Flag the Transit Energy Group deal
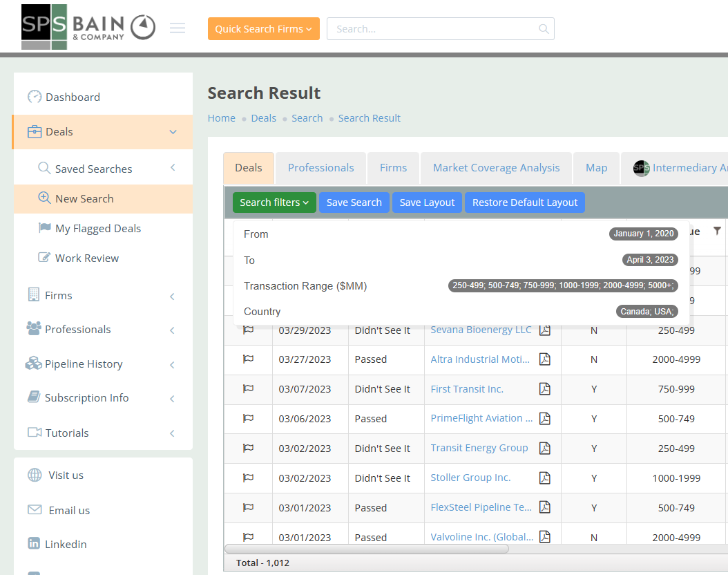This screenshot has height=575, width=728. 249,449
